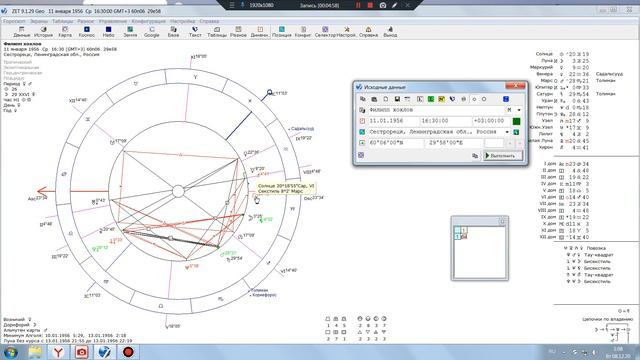Click the Цепочки по владению label

pos(608,319)
